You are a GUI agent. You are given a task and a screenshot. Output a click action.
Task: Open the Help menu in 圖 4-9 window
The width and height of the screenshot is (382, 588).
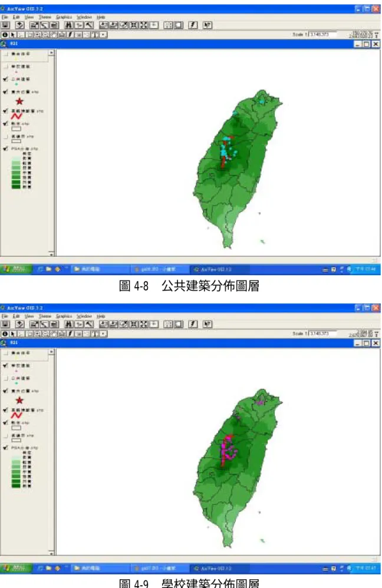pos(101,316)
